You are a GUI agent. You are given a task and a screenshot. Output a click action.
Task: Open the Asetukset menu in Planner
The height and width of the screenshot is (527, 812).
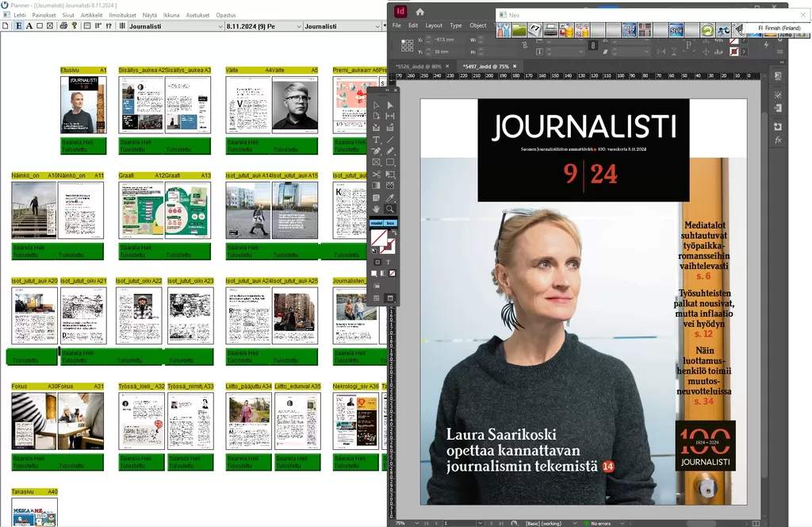pos(197,15)
